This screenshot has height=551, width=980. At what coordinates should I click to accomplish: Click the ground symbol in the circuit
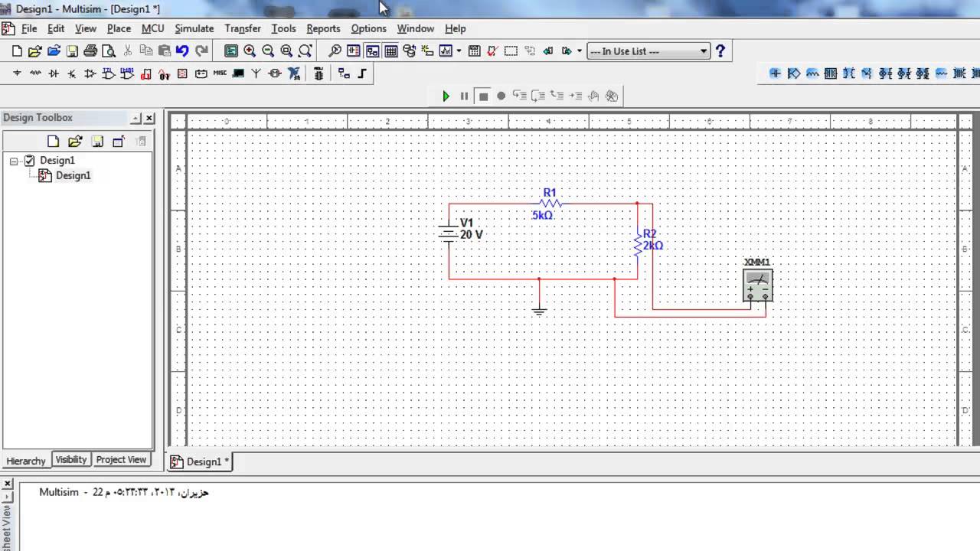coord(539,310)
